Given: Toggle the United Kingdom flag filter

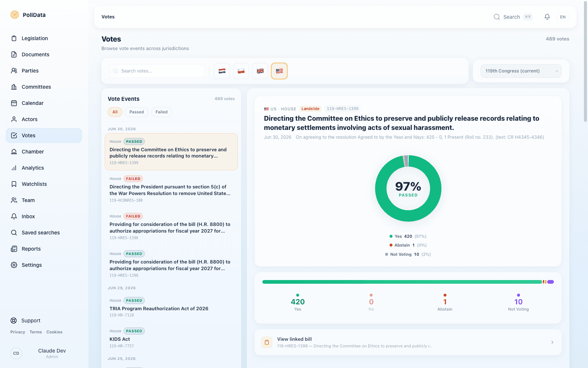Looking at the screenshot, I should pyautogui.click(x=260, y=71).
